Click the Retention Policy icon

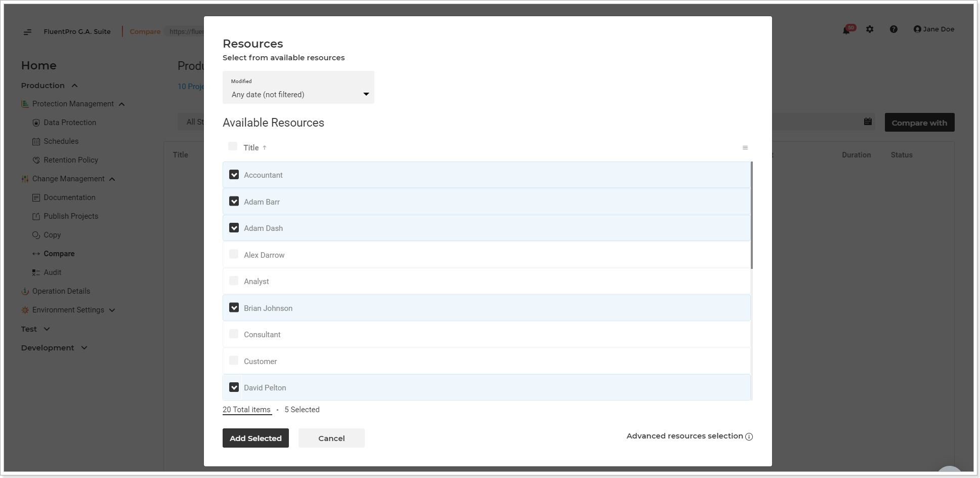click(36, 160)
